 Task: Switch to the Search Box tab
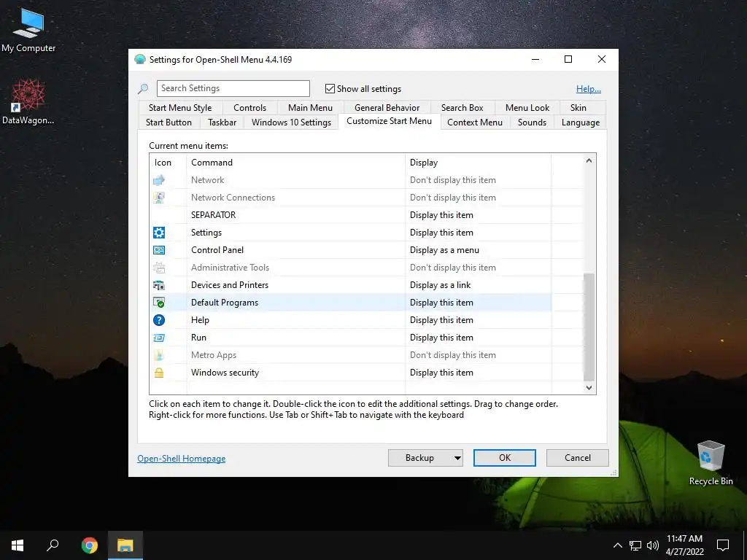[x=462, y=108]
